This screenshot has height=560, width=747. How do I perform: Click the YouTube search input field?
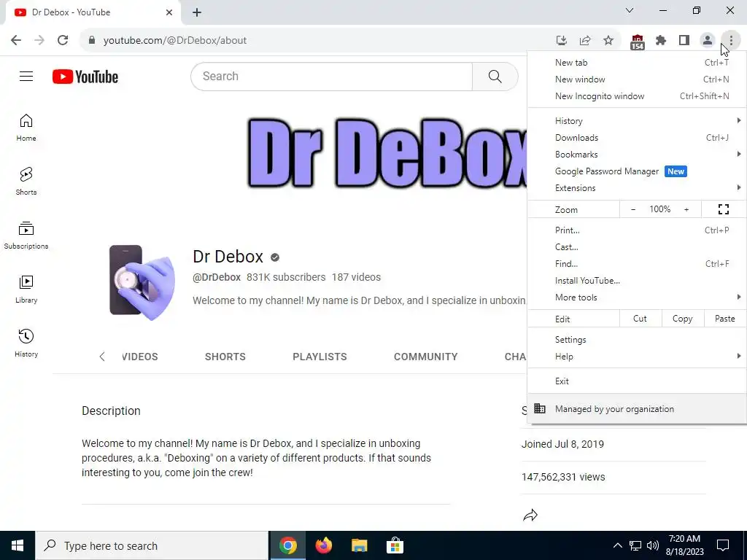[x=332, y=76]
